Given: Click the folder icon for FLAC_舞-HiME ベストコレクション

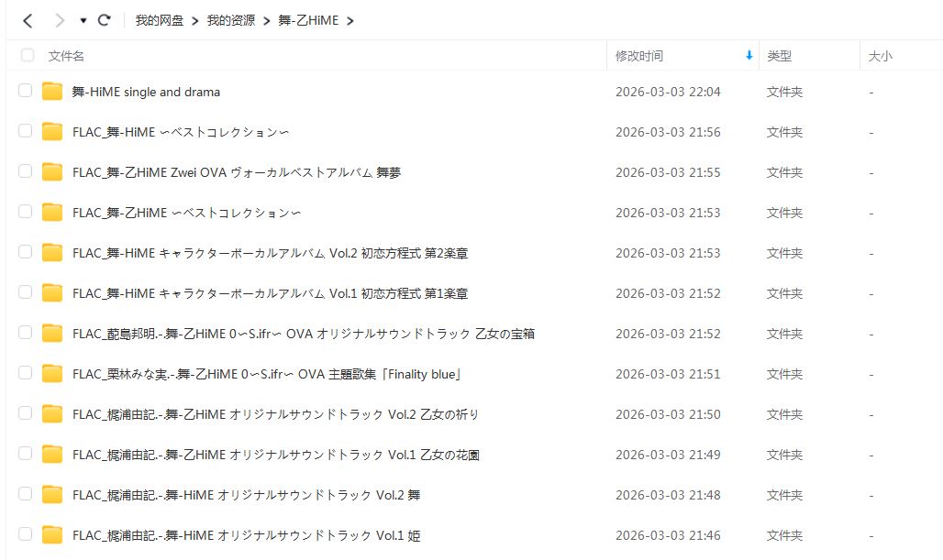Looking at the screenshot, I should 52,132.
